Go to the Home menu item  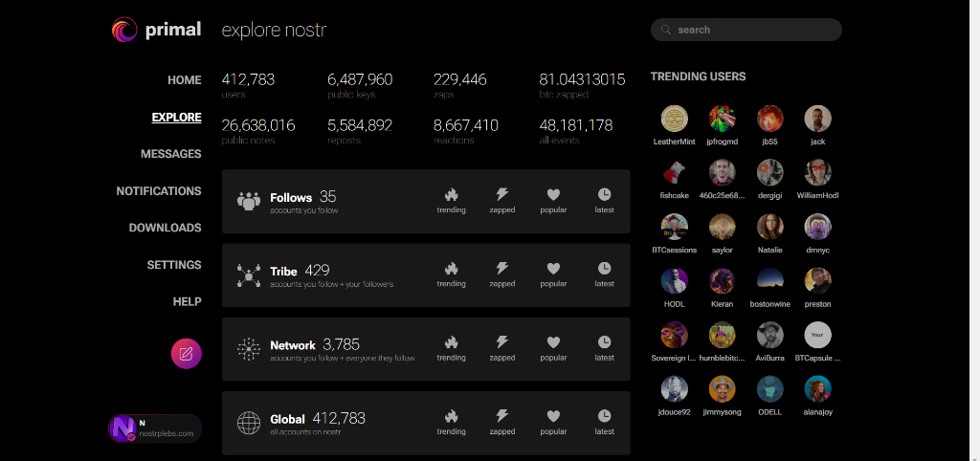(184, 80)
